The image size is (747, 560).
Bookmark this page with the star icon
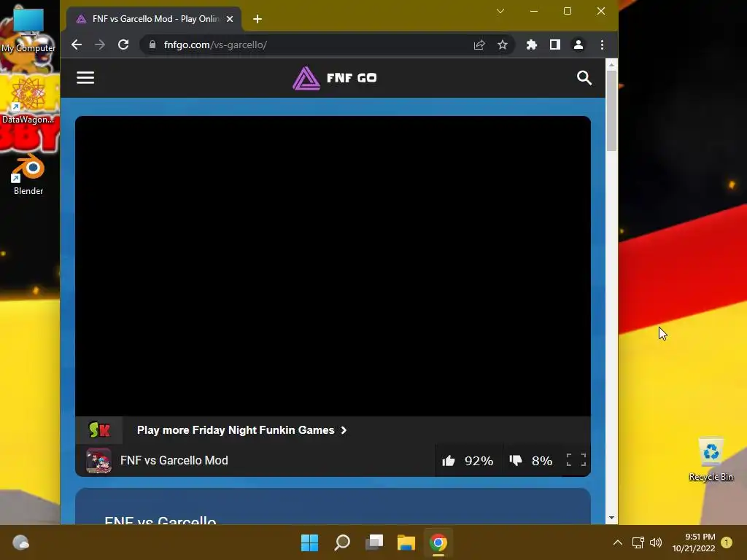coord(503,44)
